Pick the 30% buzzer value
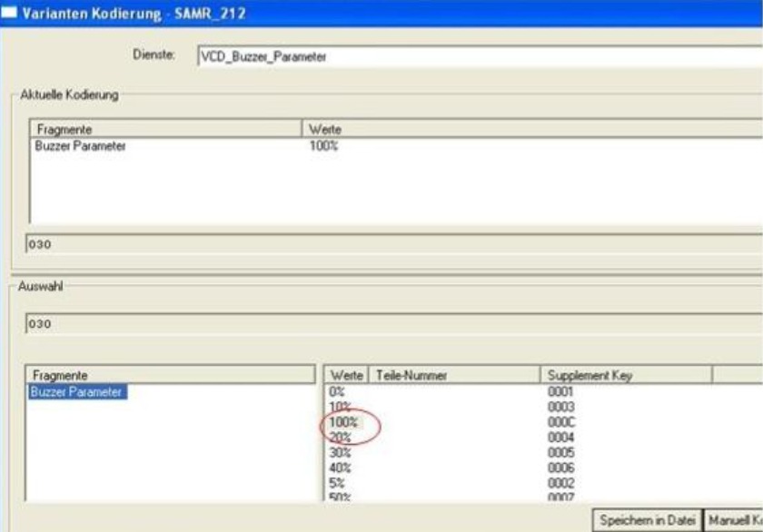The image size is (763, 532). pos(340,452)
